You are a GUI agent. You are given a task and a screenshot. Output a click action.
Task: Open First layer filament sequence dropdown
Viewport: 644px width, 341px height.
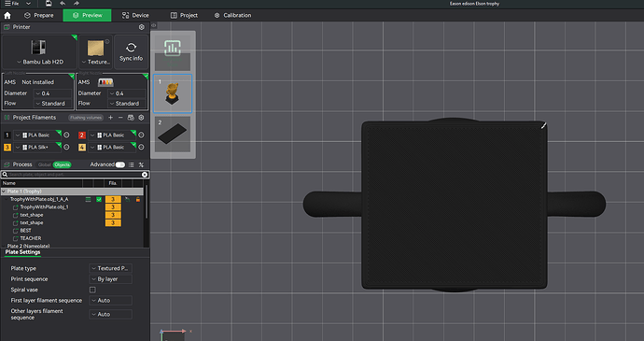click(x=110, y=300)
